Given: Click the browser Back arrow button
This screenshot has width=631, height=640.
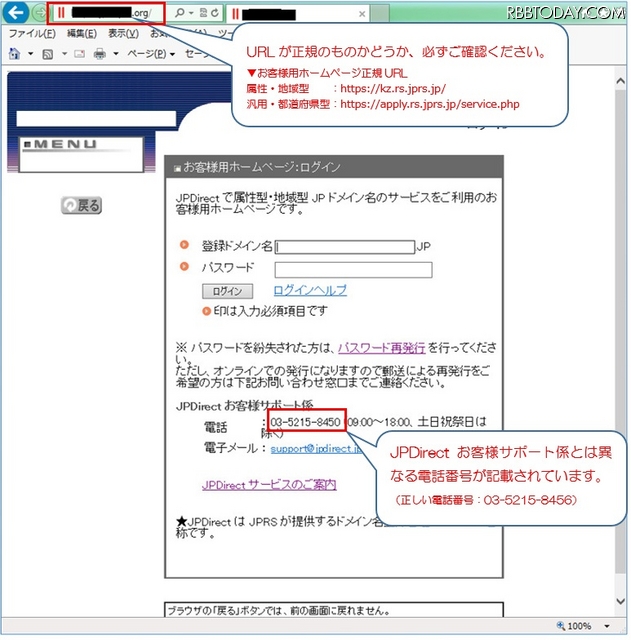Looking at the screenshot, I should coord(16,12).
